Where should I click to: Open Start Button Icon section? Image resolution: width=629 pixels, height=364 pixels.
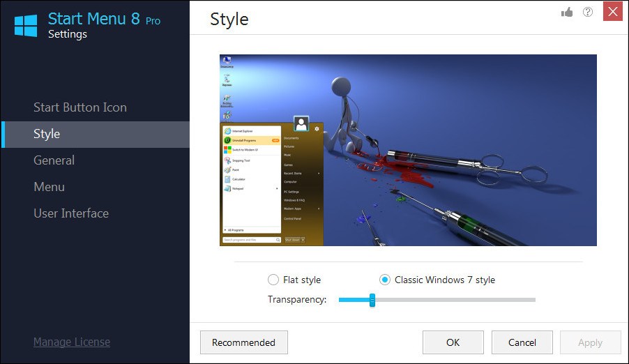coord(79,107)
